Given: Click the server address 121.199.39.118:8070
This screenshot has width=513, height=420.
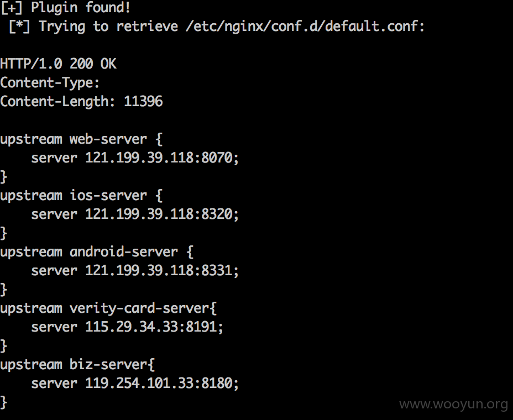Looking at the screenshot, I should click(159, 158).
